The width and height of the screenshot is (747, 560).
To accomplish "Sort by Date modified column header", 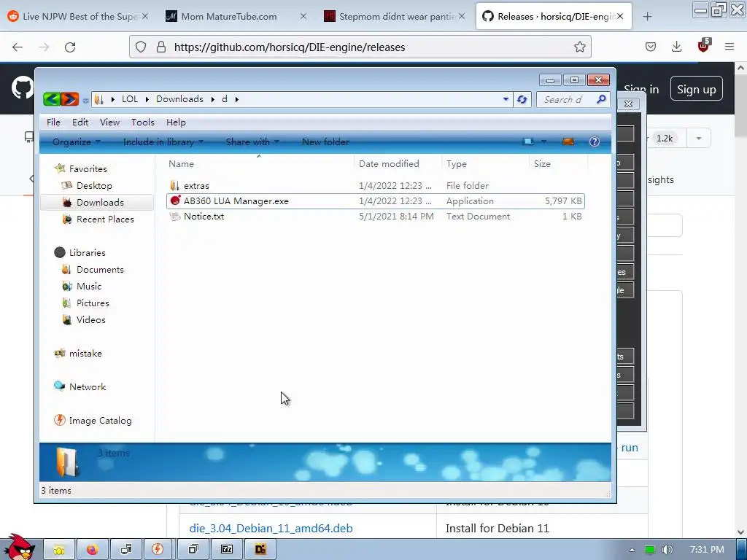I will [x=398, y=163].
